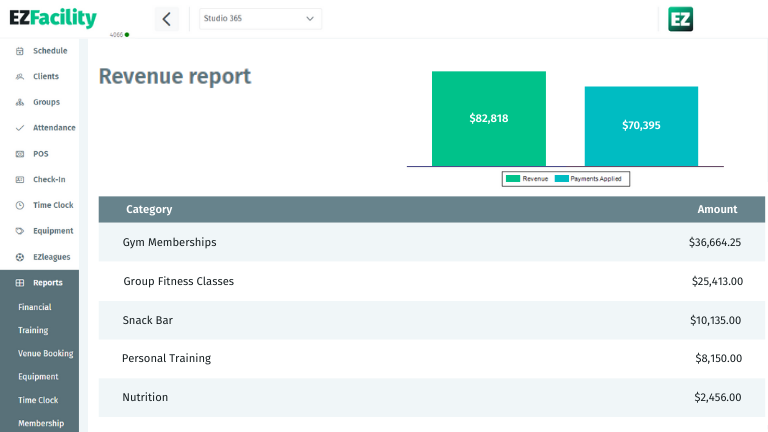Sort table by Amount column header
Screen dimensions: 768x432
717,210
